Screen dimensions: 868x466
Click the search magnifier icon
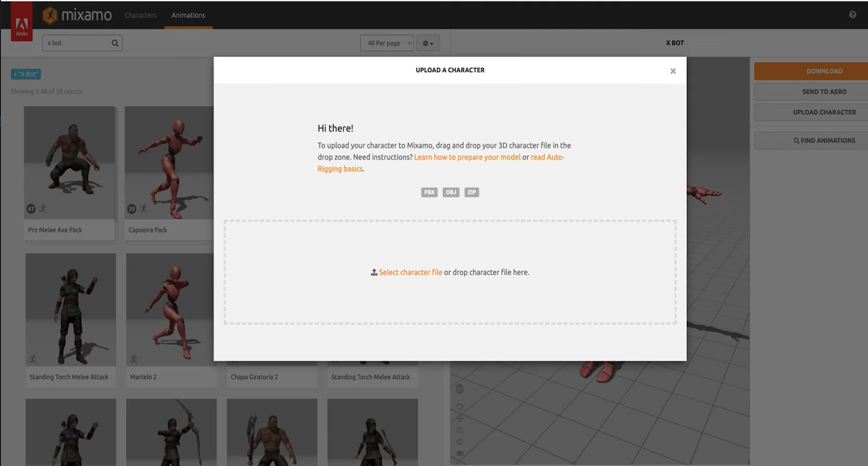[115, 43]
